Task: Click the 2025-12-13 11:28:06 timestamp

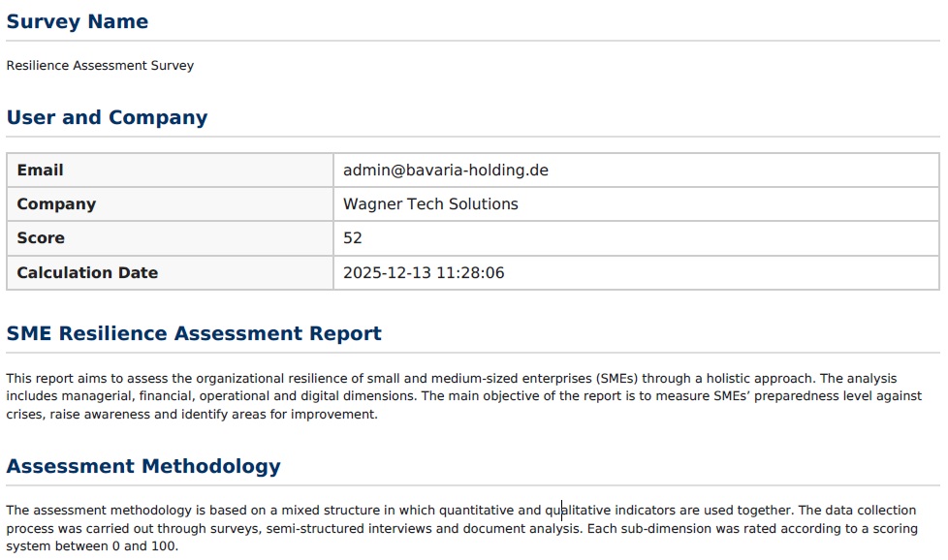Action: [x=424, y=273]
